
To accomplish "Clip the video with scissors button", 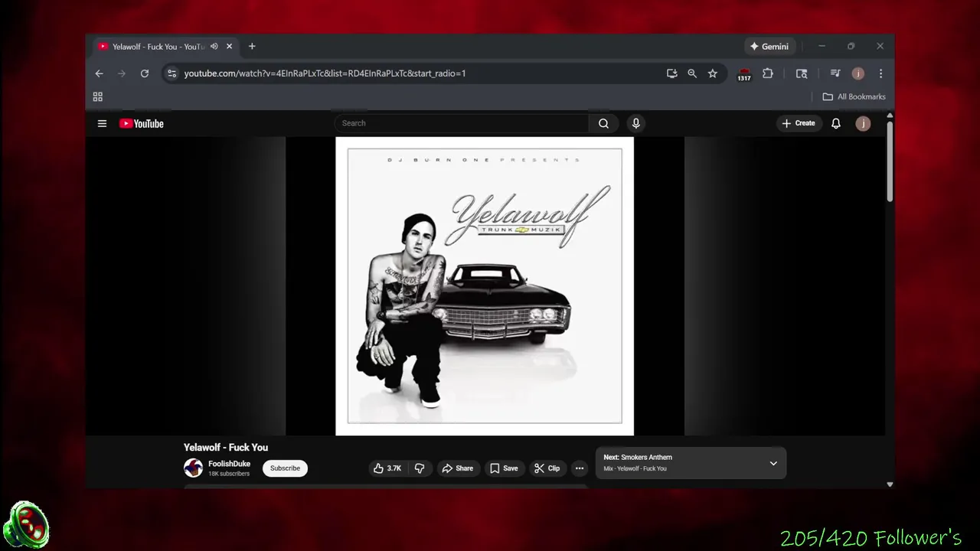I will point(547,468).
